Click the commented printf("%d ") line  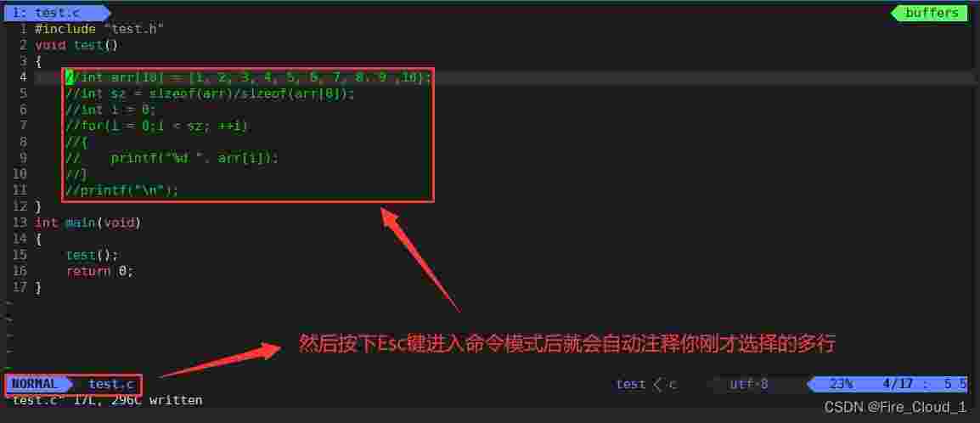[172, 158]
